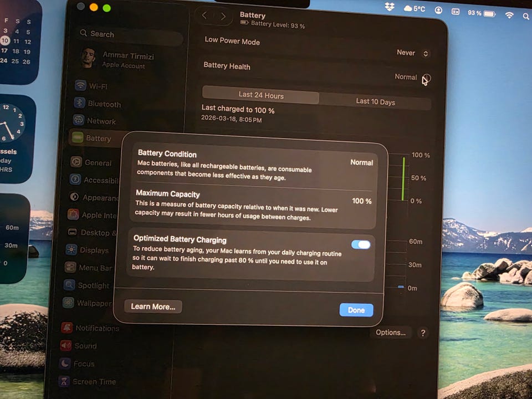Image resolution: width=532 pixels, height=399 pixels.
Task: Click Dropbox icon in menu bar
Action: [390, 7]
